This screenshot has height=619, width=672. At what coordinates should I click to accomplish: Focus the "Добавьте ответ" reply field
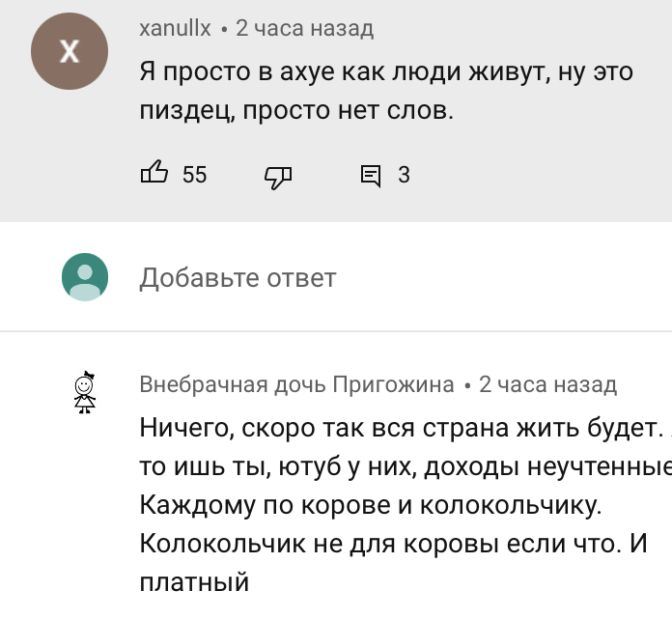[238, 278]
